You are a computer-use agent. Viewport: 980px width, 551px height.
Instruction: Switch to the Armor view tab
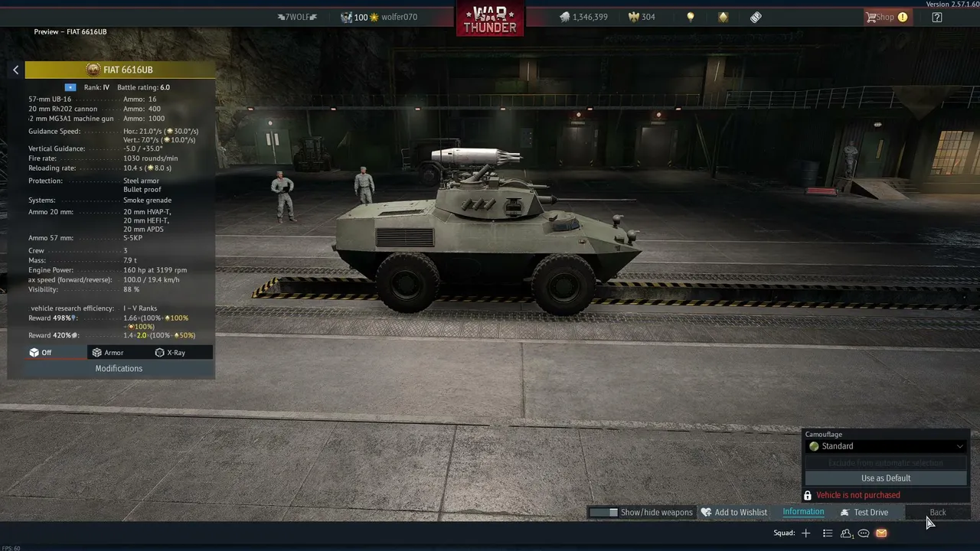(119, 353)
